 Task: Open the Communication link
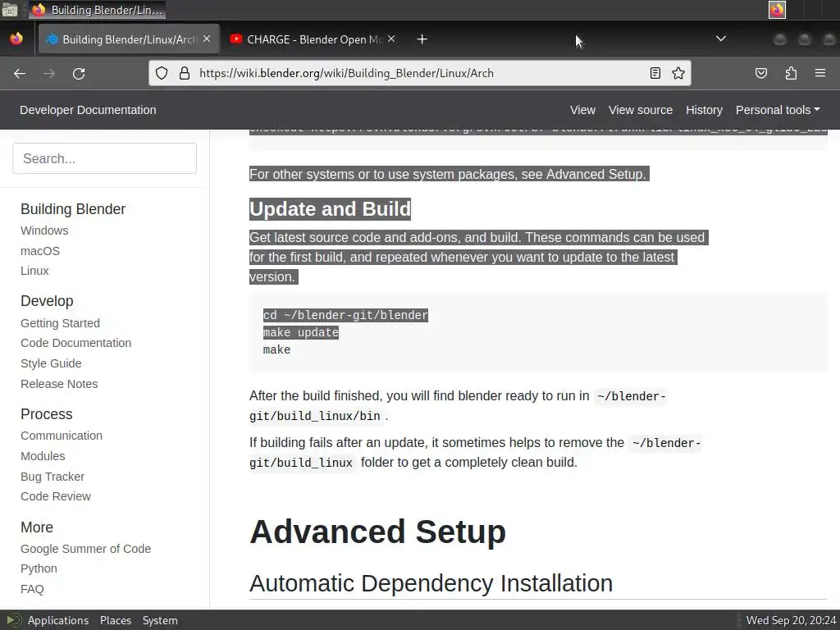(x=61, y=436)
